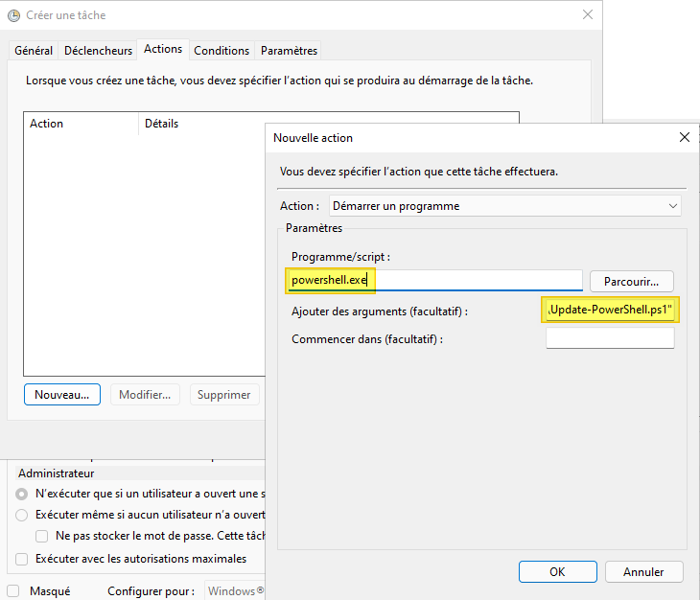
Task: Go to the Paramètres tab
Action: pos(289,51)
